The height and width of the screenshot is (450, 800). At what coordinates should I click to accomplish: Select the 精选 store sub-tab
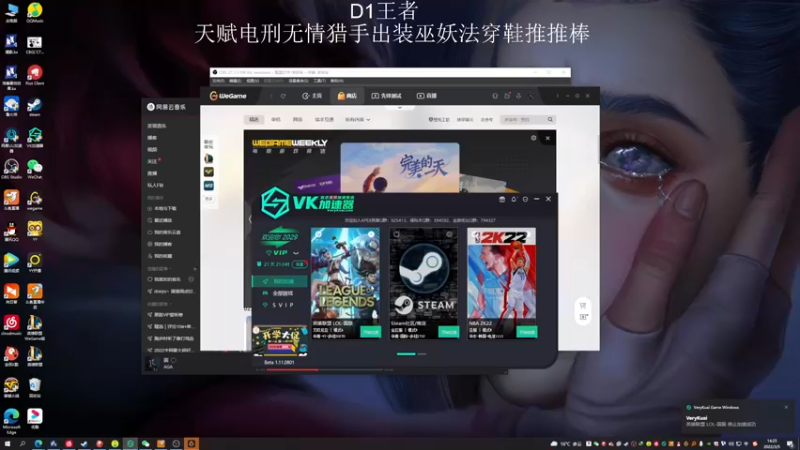coord(254,119)
